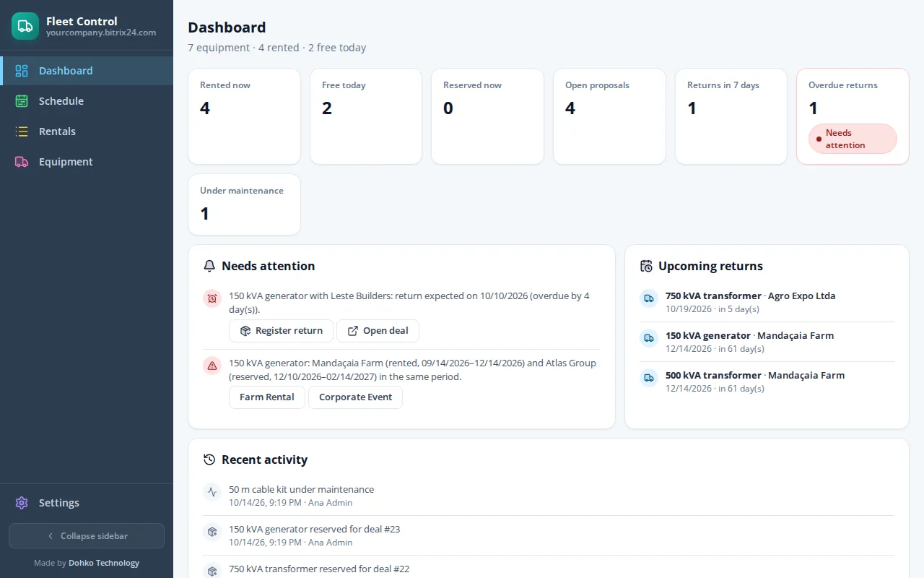This screenshot has height=578, width=924.
Task: Click the truck icon for 750 kVA transformer
Action: (x=649, y=298)
